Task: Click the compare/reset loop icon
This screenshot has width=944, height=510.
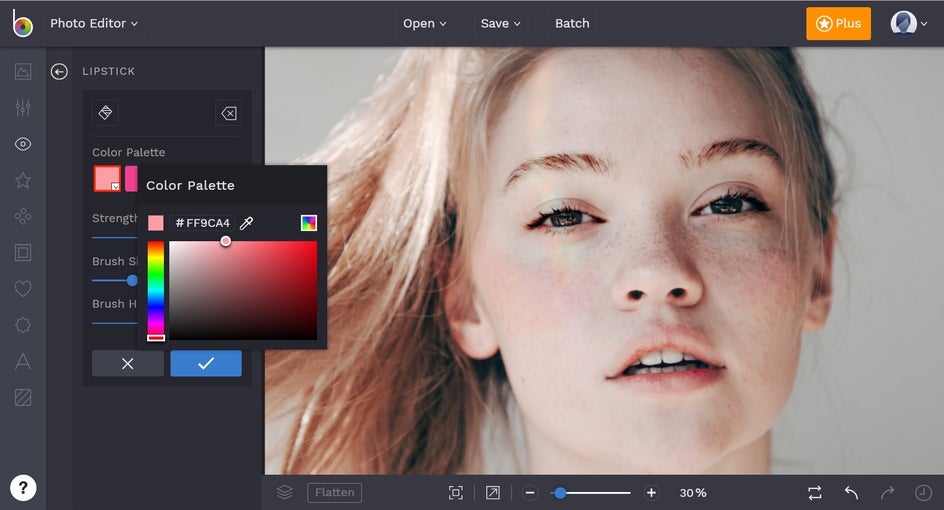Action: (x=815, y=493)
